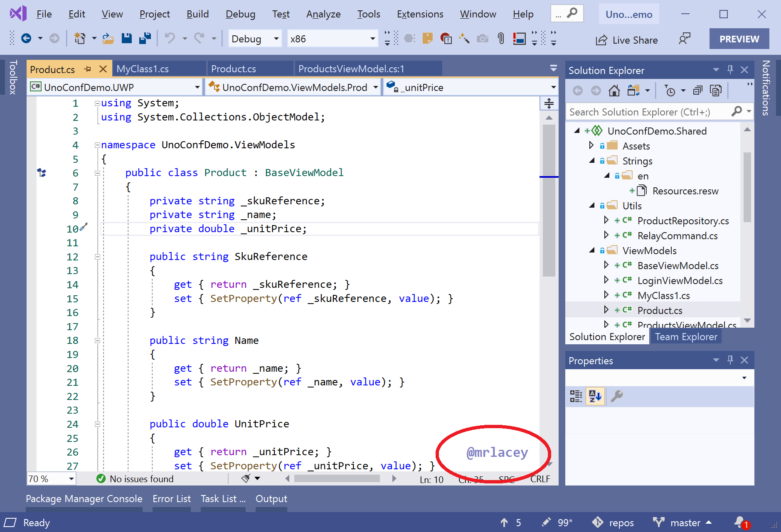Click the Home icon in Solution Explorer

(614, 91)
